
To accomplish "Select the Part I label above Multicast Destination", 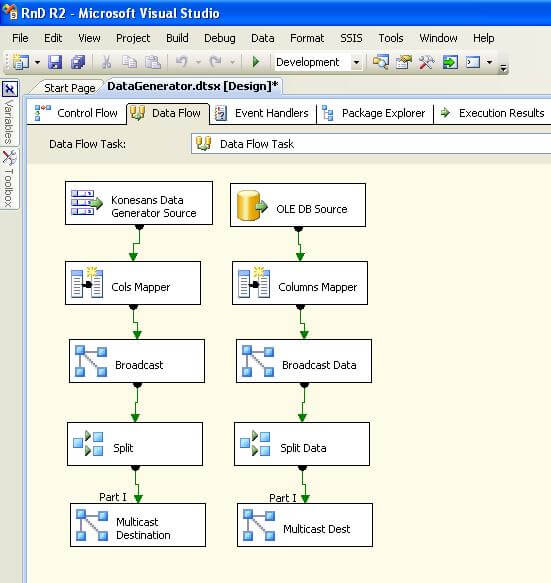I will [x=113, y=497].
